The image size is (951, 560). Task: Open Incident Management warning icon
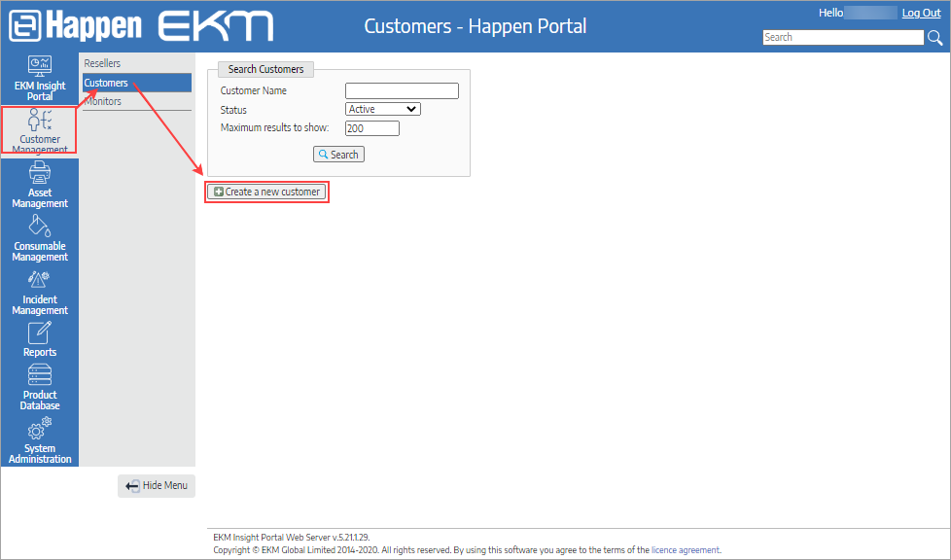tap(40, 280)
